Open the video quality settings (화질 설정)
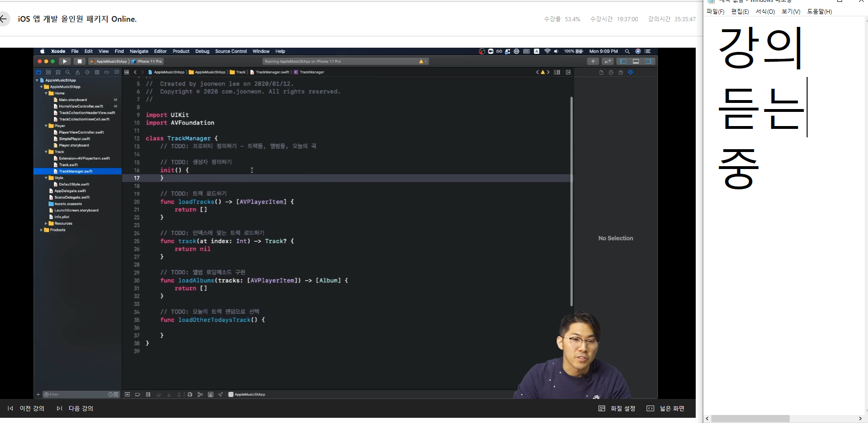 click(x=617, y=408)
